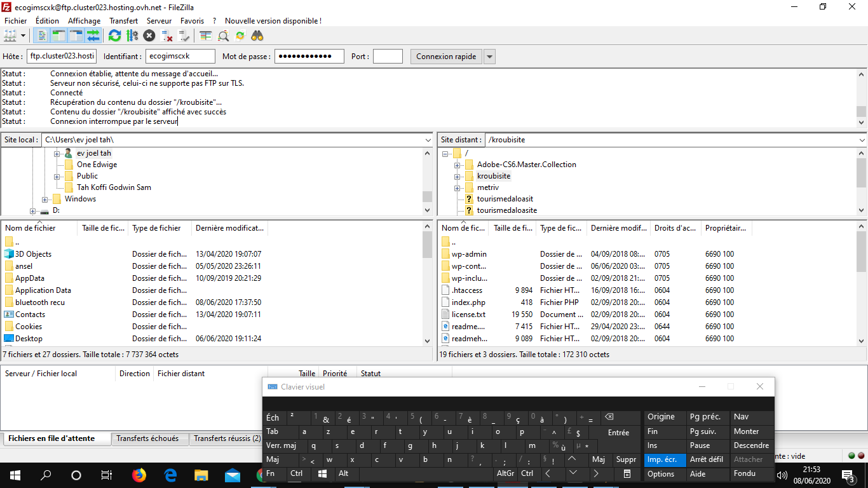Open the Connexion rapide history dropdown
Image resolution: width=868 pixels, height=488 pixels.
pyautogui.click(x=489, y=57)
